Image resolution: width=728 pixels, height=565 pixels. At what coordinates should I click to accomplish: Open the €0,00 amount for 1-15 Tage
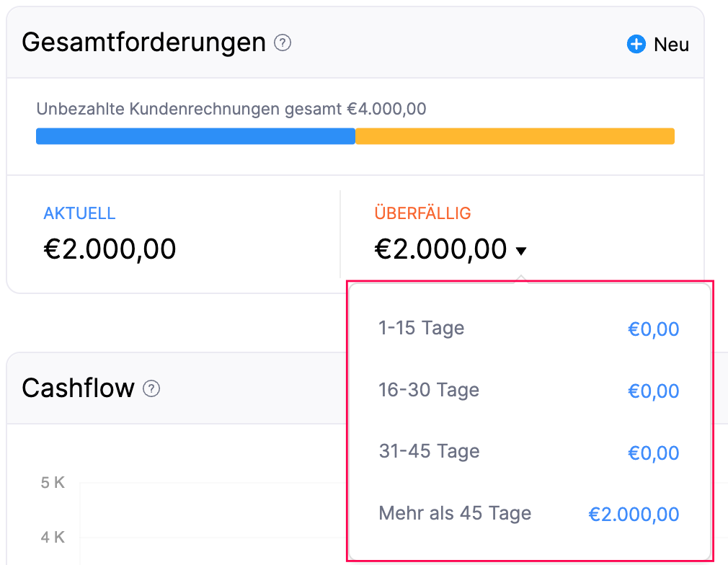tap(653, 329)
